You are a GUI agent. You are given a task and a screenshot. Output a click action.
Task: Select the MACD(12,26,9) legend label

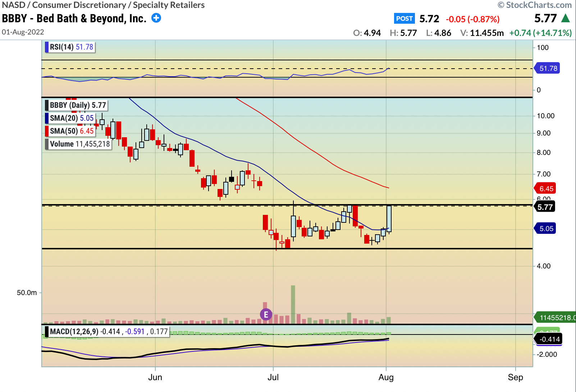(107, 331)
